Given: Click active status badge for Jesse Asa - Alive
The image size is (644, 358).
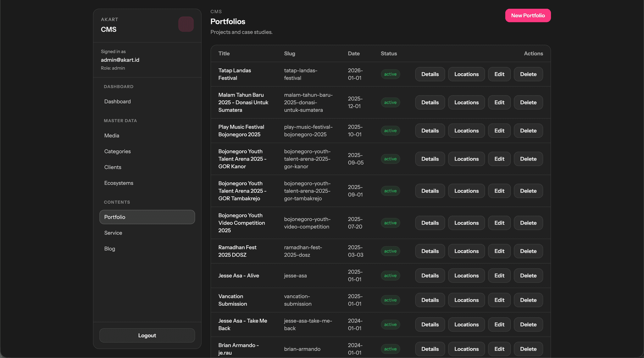Looking at the screenshot, I should coord(390,276).
